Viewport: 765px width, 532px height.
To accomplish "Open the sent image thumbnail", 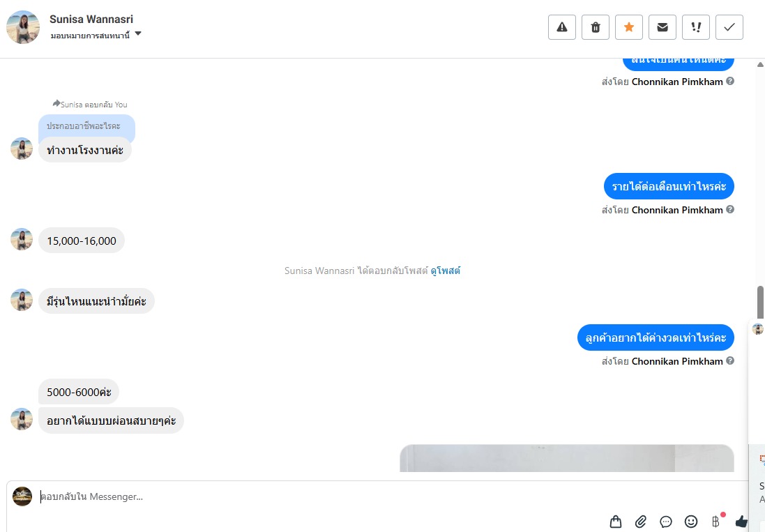I will pos(567,458).
